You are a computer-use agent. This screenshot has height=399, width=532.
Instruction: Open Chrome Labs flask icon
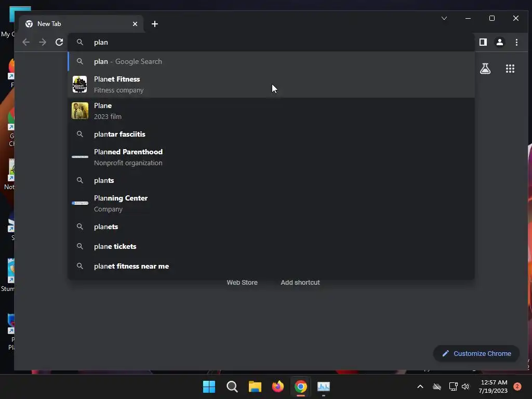pyautogui.click(x=485, y=69)
